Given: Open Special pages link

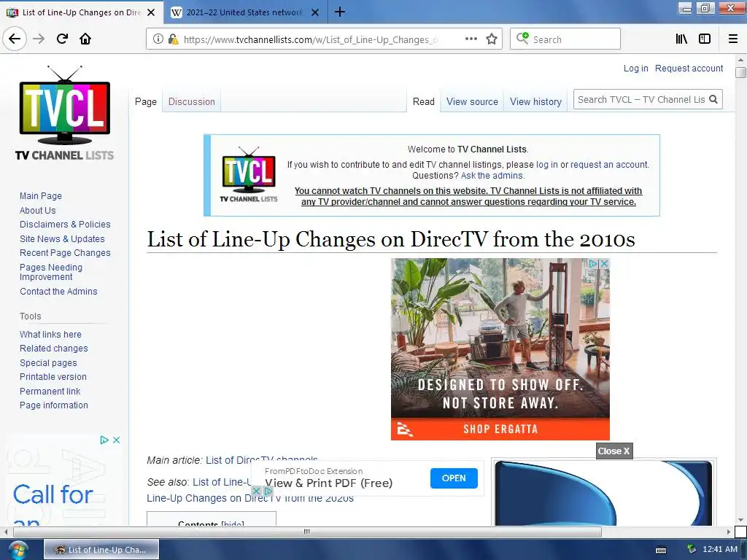Looking at the screenshot, I should [x=48, y=362].
